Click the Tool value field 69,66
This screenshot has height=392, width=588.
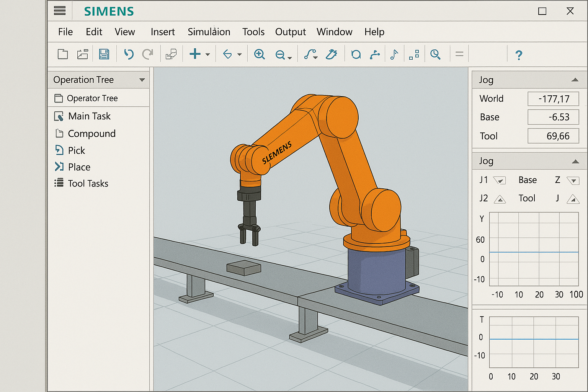(x=553, y=136)
